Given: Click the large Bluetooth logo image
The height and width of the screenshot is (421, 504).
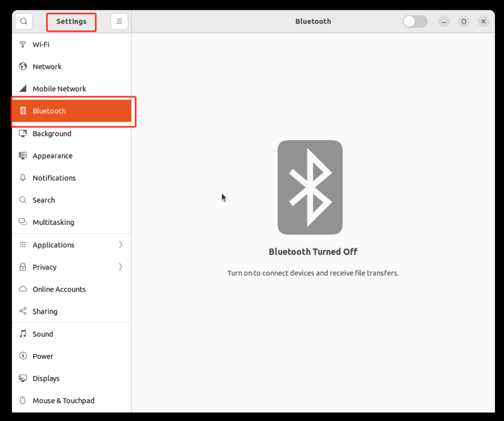Looking at the screenshot, I should coord(310,187).
